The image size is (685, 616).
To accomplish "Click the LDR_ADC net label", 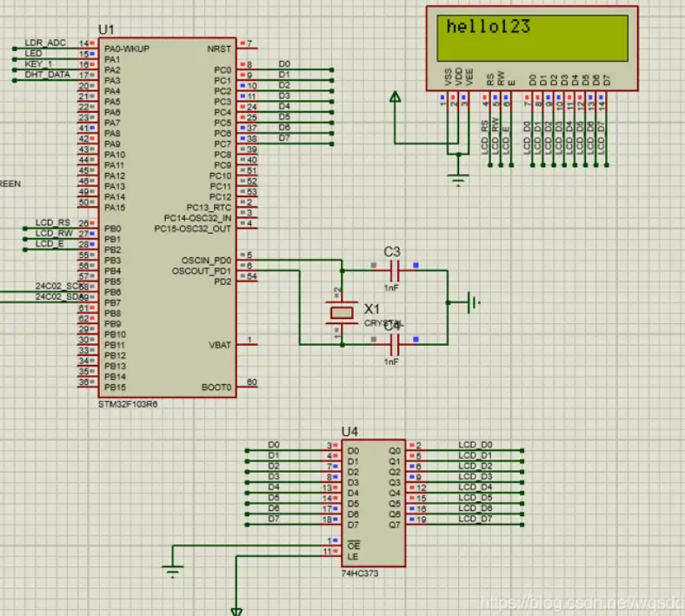I will click(x=45, y=43).
